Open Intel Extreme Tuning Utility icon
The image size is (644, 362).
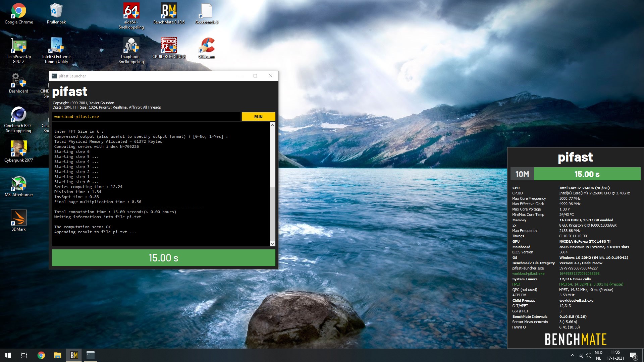click(56, 51)
